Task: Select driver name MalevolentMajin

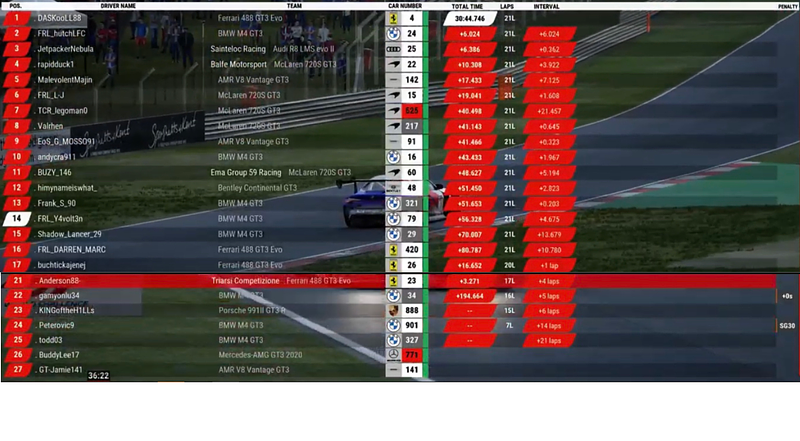Action: pyautogui.click(x=65, y=80)
